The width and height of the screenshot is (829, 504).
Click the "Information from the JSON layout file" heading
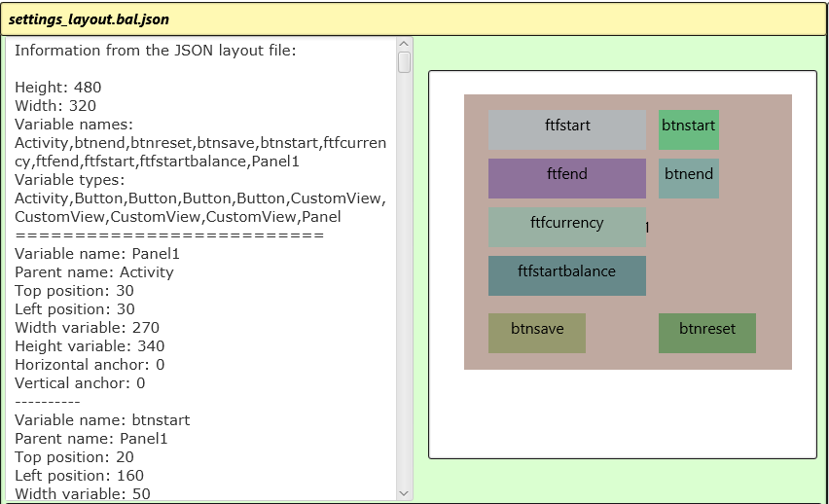click(x=156, y=51)
